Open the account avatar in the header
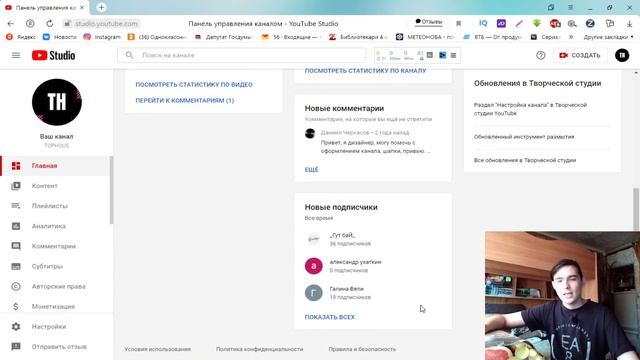This screenshot has width=640, height=360. [x=622, y=55]
